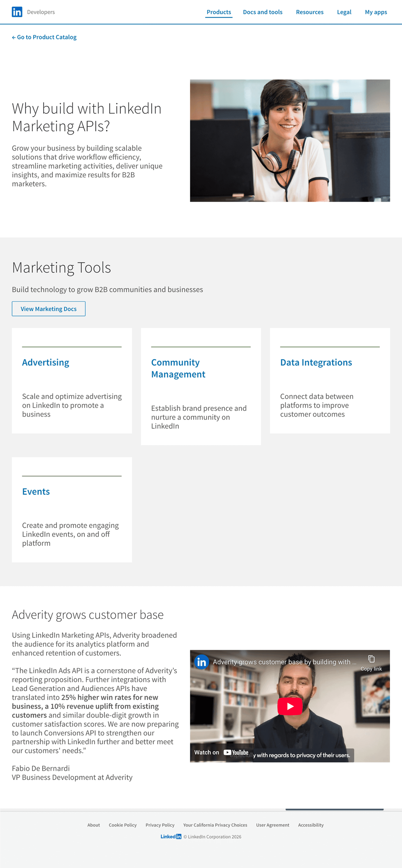
Task: Click the woman with headphones hero image
Action: pos(290,141)
